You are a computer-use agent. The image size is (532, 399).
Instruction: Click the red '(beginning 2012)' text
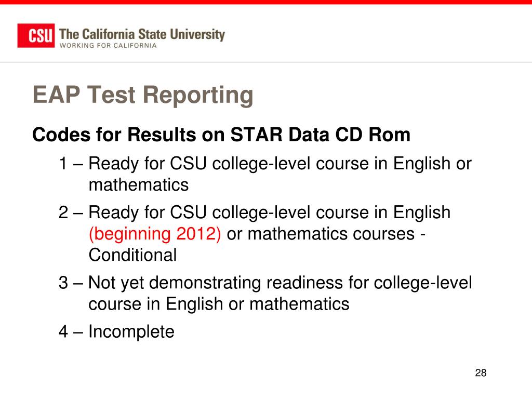pyautogui.click(x=155, y=234)
